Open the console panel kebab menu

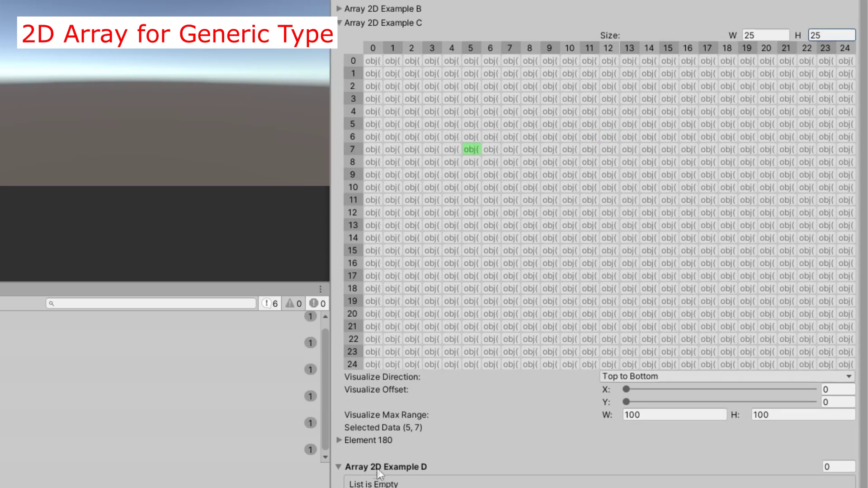(320, 289)
